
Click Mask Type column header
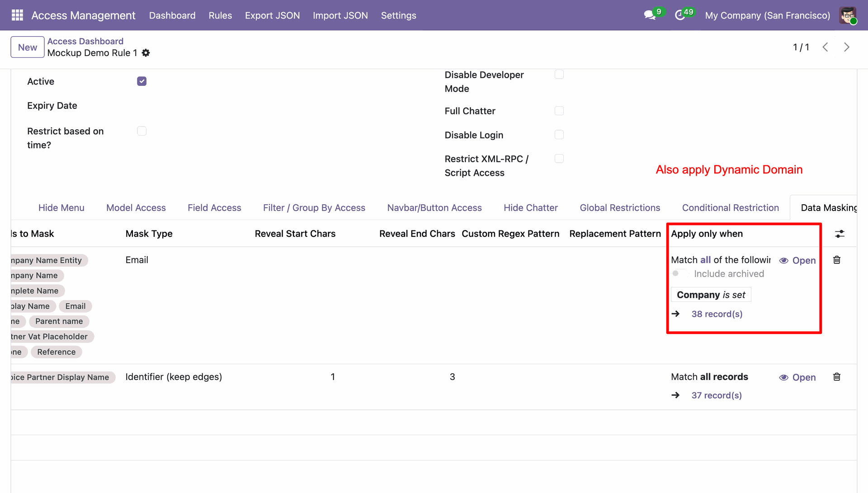[149, 234]
